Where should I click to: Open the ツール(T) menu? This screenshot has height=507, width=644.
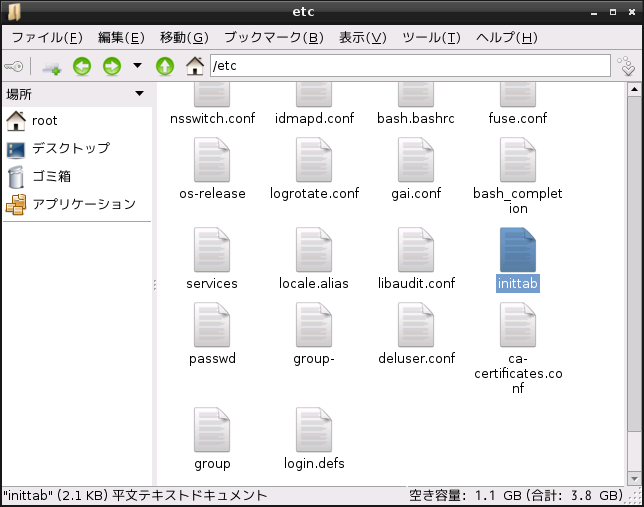[x=430, y=38]
